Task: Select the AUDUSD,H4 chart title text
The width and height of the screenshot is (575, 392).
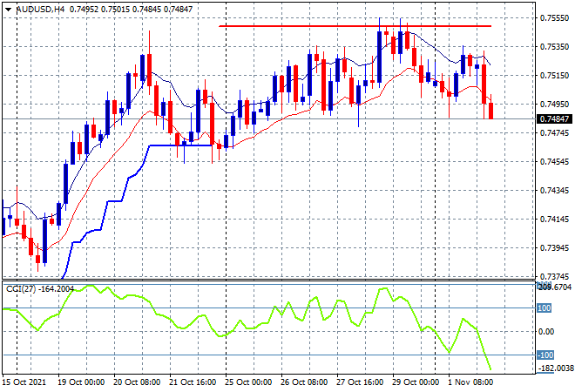Action: click(x=41, y=10)
